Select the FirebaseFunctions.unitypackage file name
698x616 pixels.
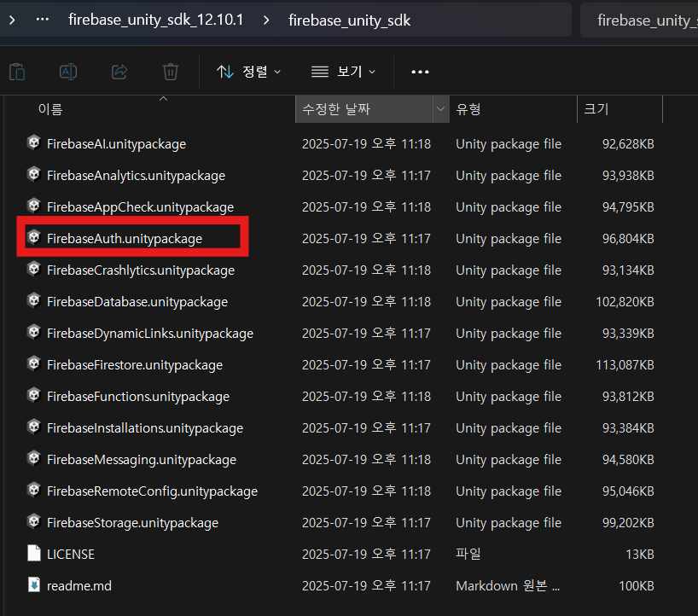tap(138, 397)
